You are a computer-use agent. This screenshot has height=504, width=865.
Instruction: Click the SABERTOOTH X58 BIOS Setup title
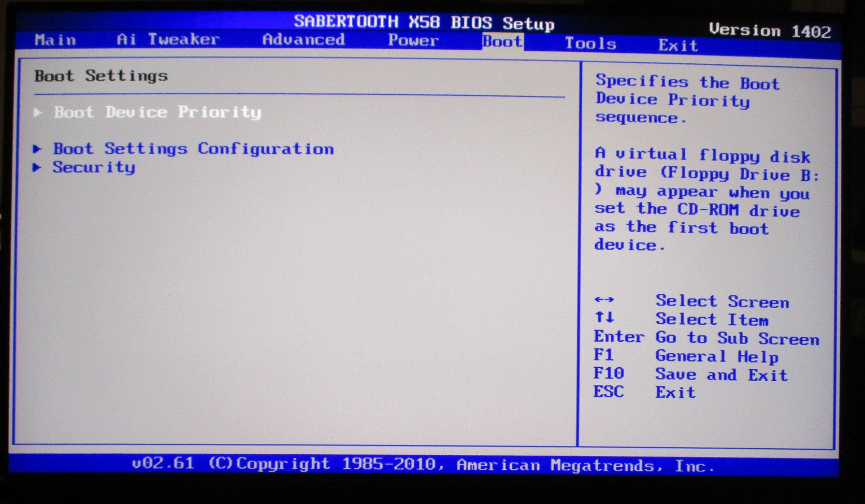pyautogui.click(x=424, y=22)
